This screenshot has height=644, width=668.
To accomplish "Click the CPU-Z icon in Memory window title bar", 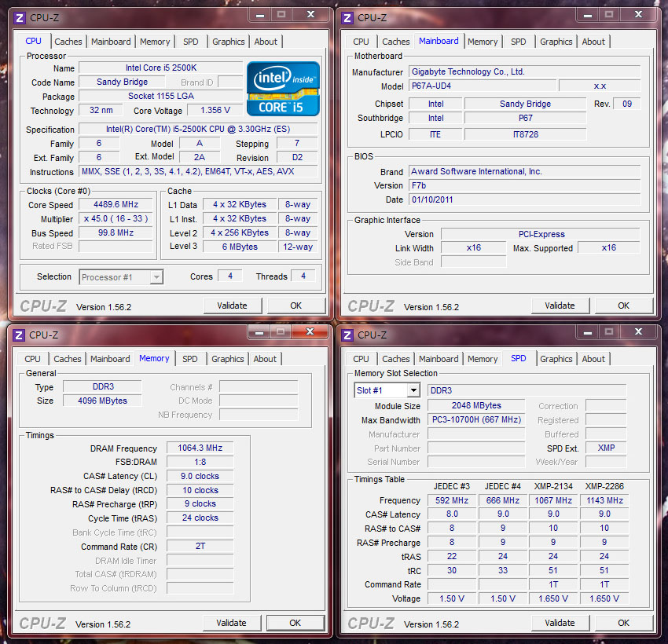I will pos(18,335).
